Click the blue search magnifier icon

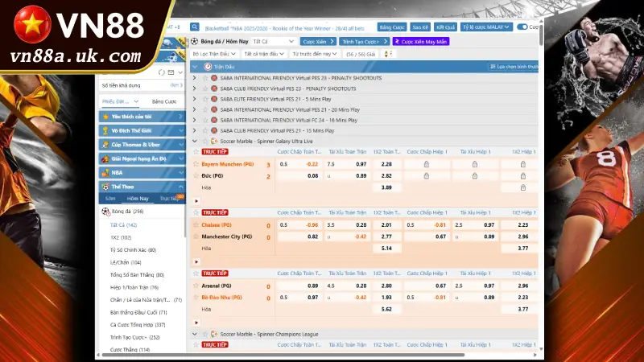pos(194,27)
